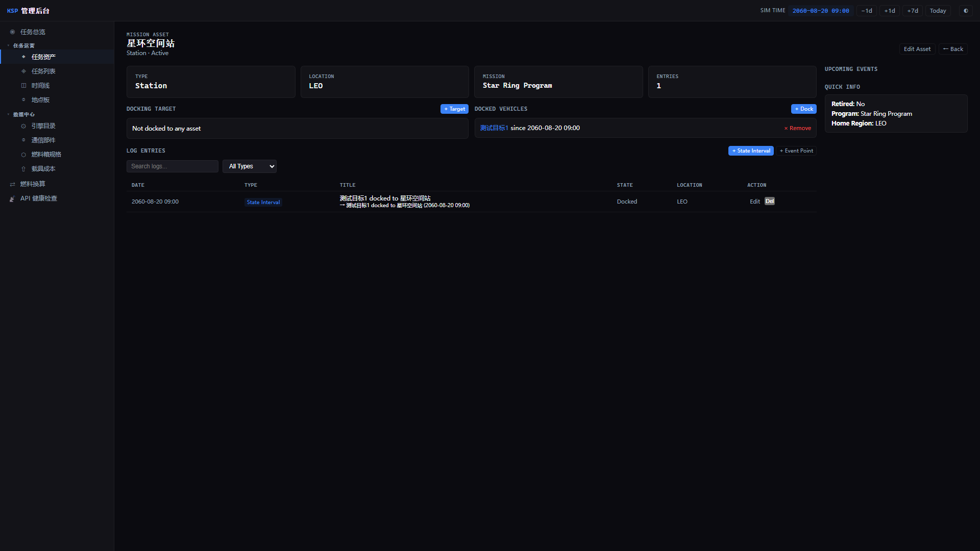Screen dimensions: 980x551
Task: Delete the log entry with Del
Action: tap(770, 201)
